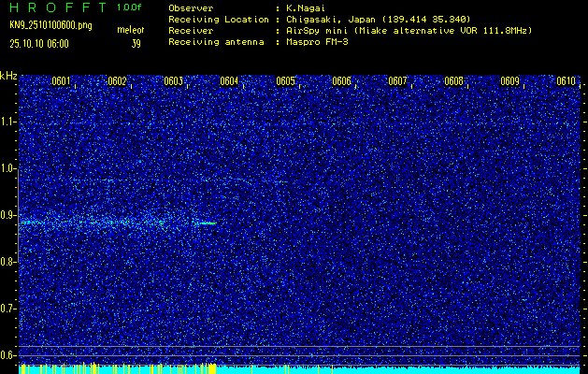Click the meteor count value 39
The width and height of the screenshot is (588, 374).
click(x=136, y=43)
